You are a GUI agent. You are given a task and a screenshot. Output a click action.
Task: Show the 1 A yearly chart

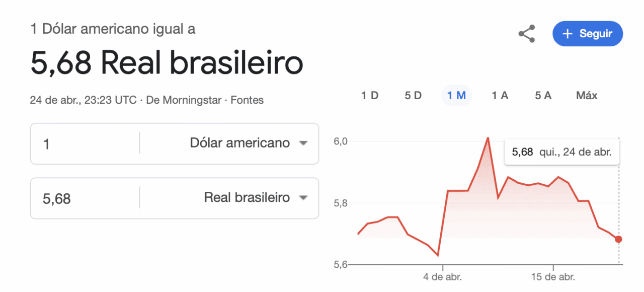500,96
